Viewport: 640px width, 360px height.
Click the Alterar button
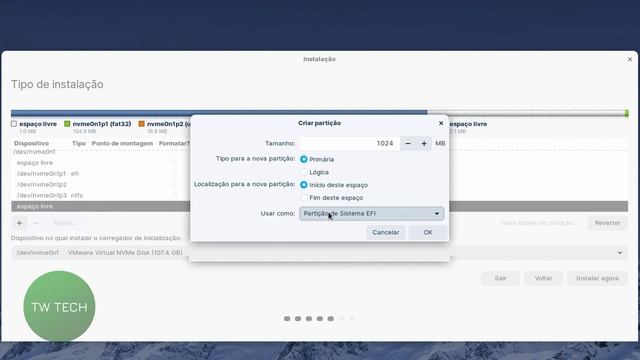66,223
